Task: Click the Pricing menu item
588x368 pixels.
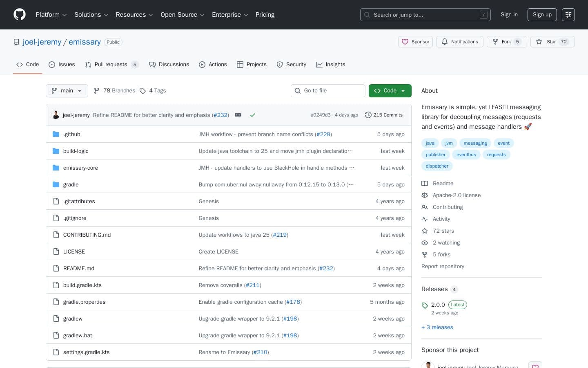Action: 265,15
